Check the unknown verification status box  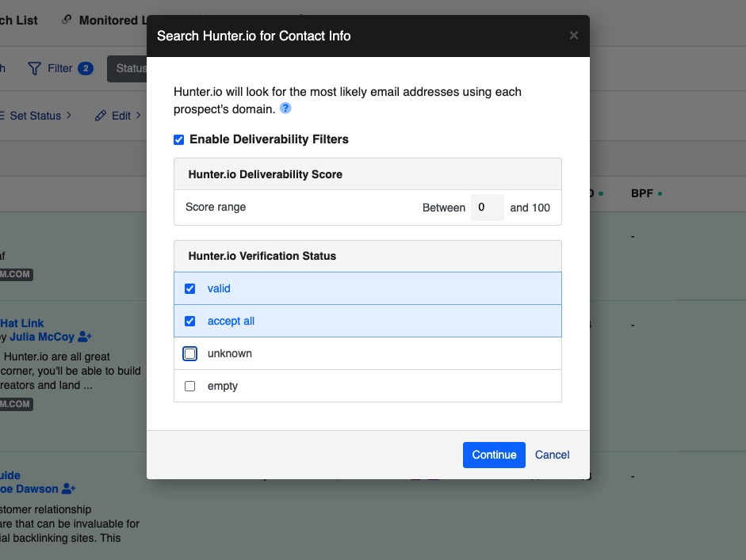[189, 353]
